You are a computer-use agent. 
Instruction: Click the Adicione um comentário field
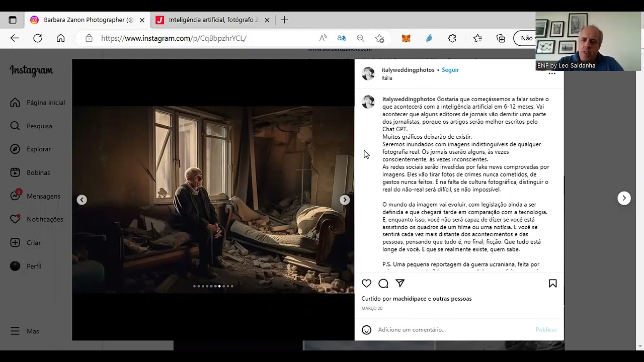tap(453, 330)
